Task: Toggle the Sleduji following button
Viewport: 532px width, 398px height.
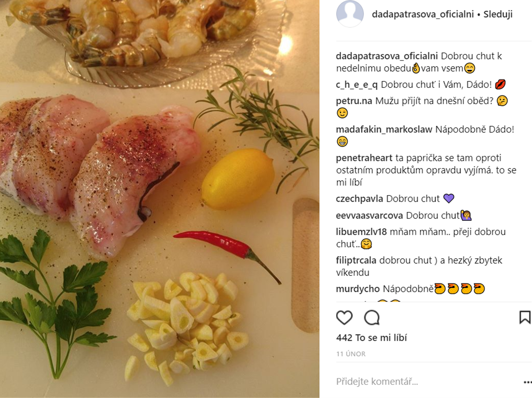Action: coord(498,14)
